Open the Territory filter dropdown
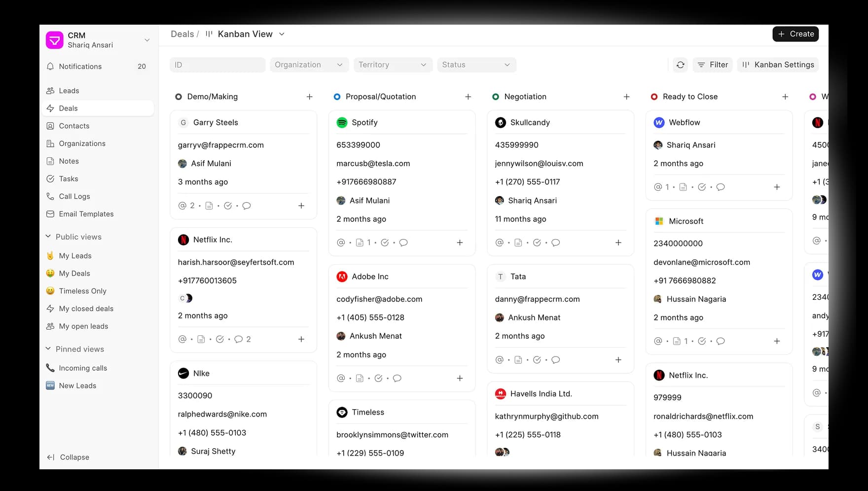Image resolution: width=868 pixels, height=491 pixels. point(393,65)
